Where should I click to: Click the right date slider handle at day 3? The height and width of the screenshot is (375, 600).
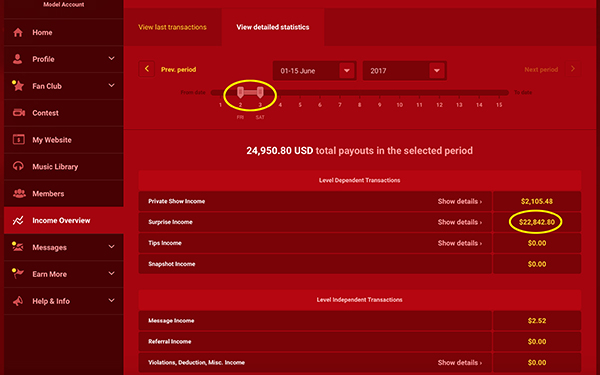coord(260,92)
